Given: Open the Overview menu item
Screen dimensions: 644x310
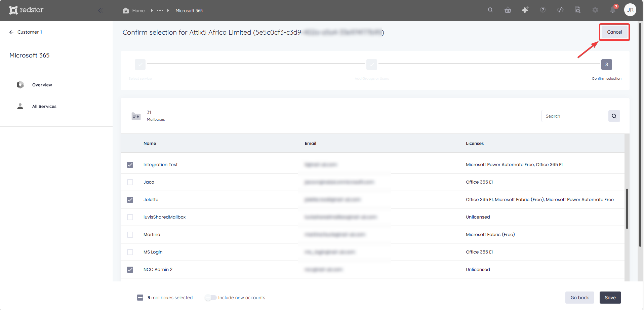Looking at the screenshot, I should [42, 85].
